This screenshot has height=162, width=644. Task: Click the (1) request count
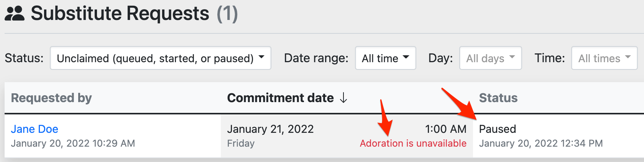227,14
